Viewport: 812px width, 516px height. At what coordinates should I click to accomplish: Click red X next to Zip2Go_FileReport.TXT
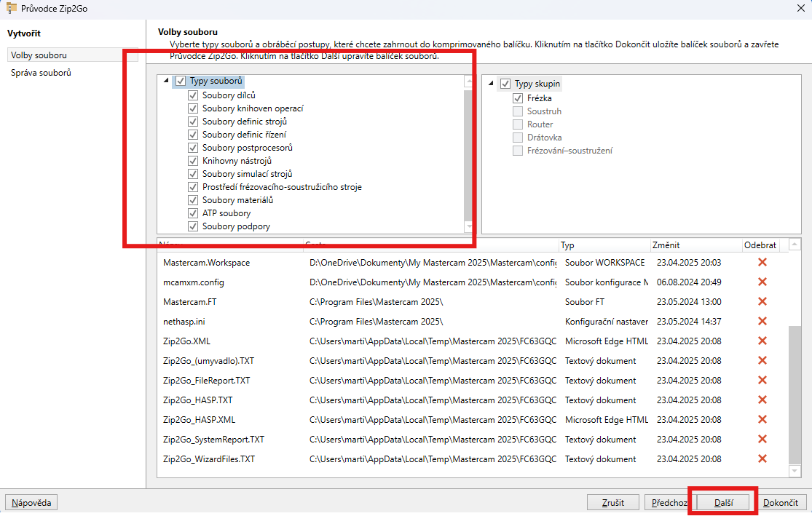[x=762, y=380]
